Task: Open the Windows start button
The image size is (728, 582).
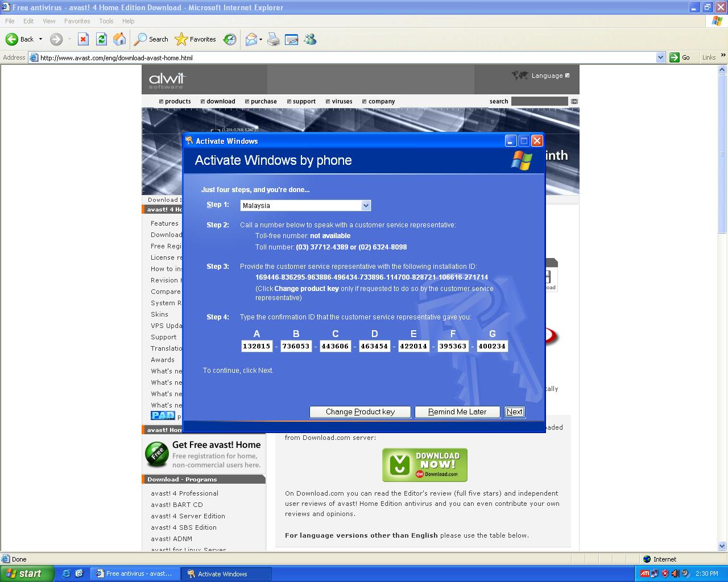Action: pyautogui.click(x=27, y=573)
